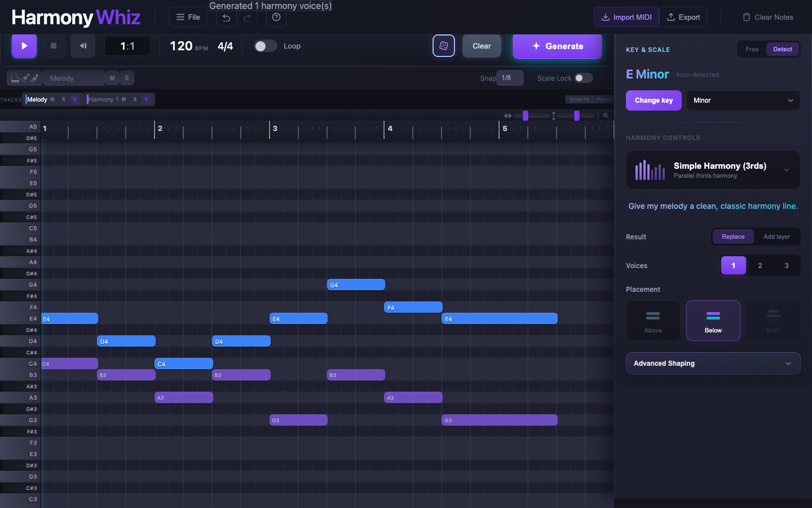Choose Above harmony placement
Viewport: 812px width, 508px height.
[653, 321]
